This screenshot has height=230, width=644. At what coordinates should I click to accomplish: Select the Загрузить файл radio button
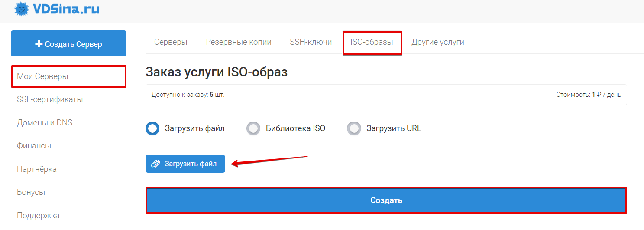[152, 128]
